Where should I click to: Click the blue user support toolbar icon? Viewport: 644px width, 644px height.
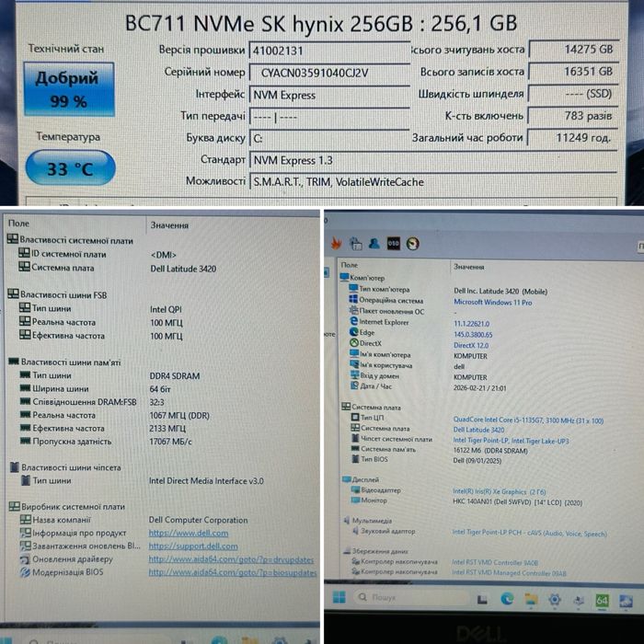tap(374, 243)
